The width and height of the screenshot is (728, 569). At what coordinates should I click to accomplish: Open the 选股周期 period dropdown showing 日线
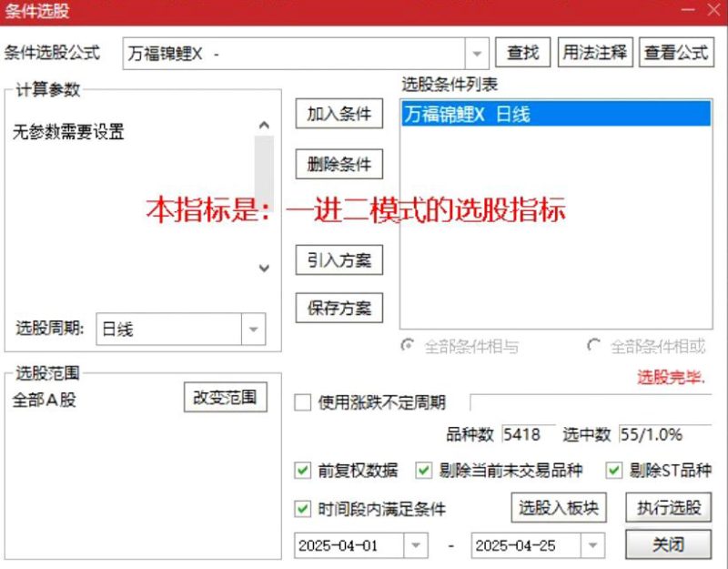point(252,330)
